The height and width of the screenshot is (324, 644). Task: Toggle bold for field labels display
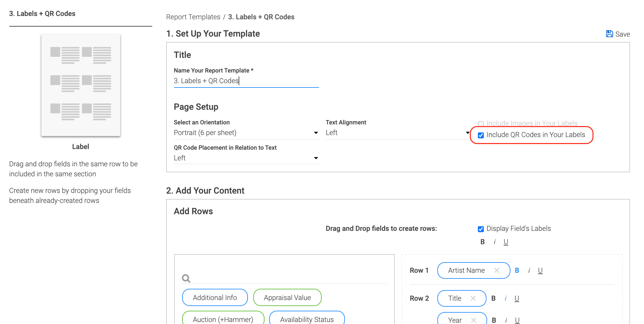[483, 242]
